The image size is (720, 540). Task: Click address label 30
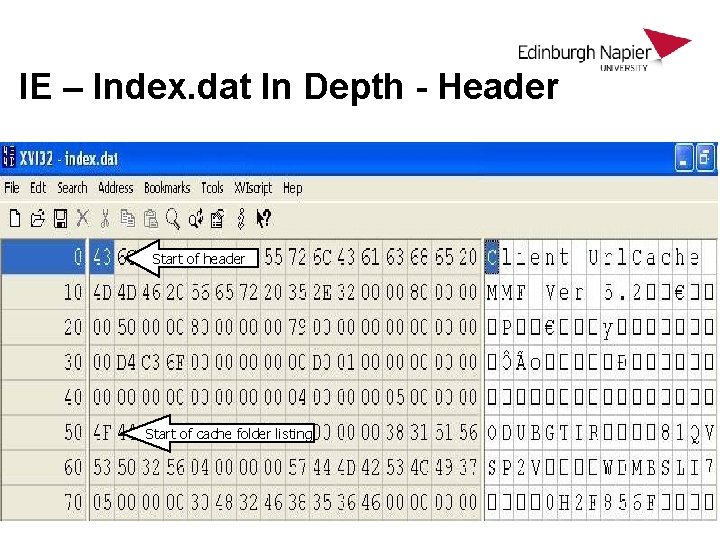coord(73,363)
